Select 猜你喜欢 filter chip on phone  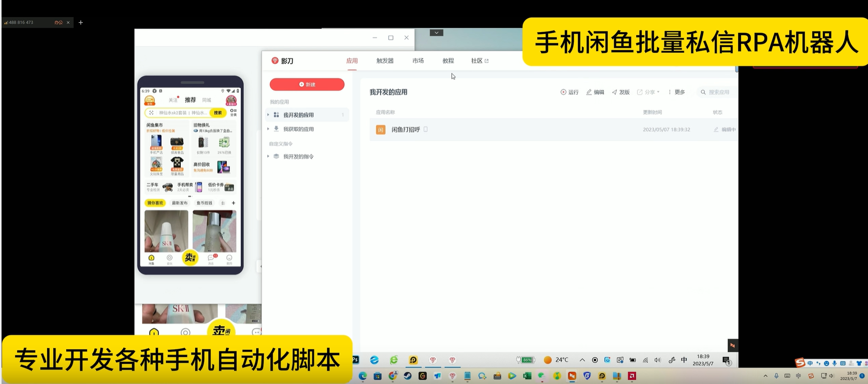coord(155,203)
